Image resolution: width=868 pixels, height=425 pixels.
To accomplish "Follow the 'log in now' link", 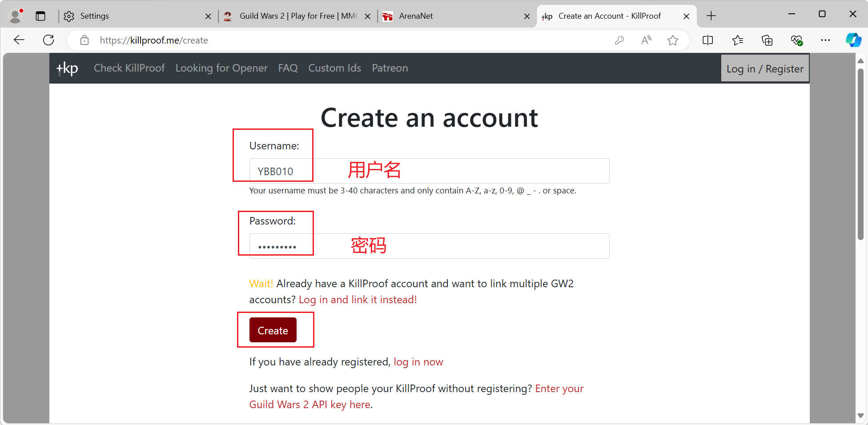I will 418,362.
